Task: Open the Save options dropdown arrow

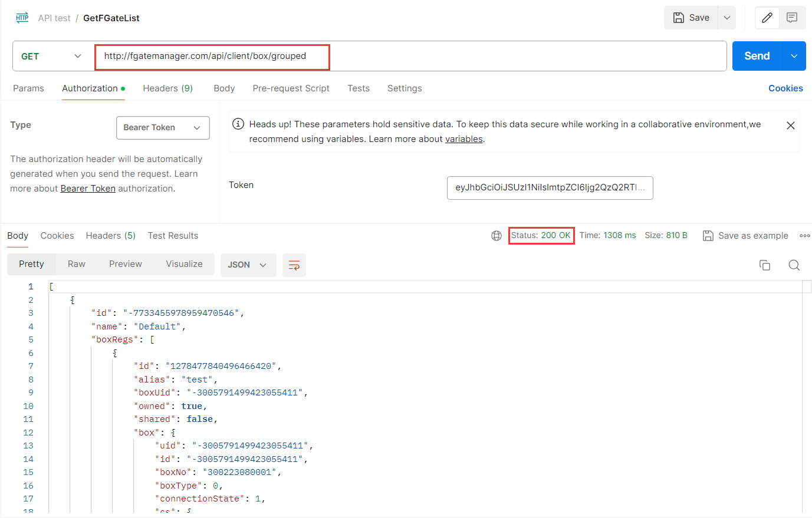Action: click(x=727, y=18)
